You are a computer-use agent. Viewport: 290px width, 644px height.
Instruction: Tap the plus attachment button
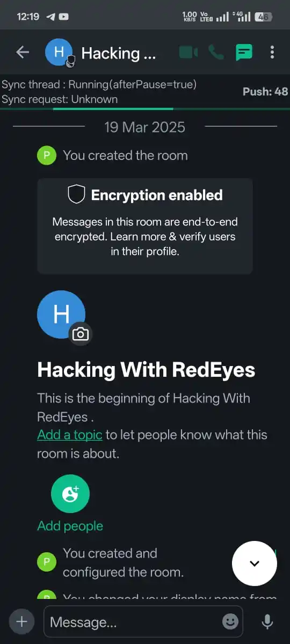click(x=22, y=621)
